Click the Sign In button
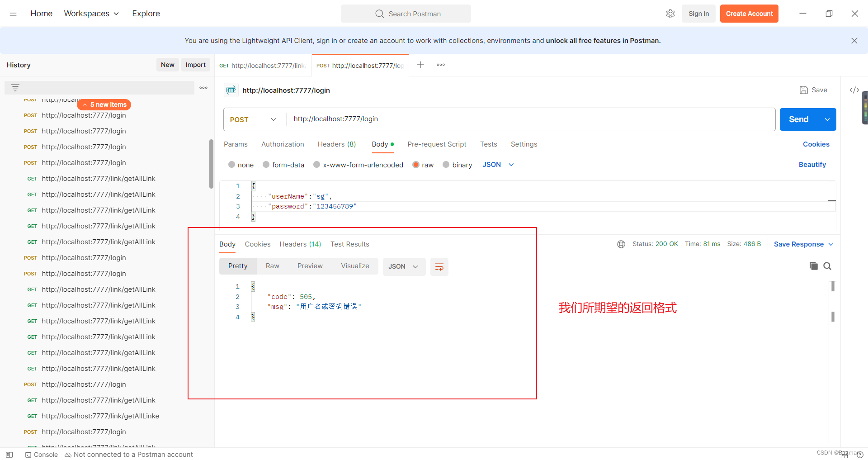 pos(698,14)
